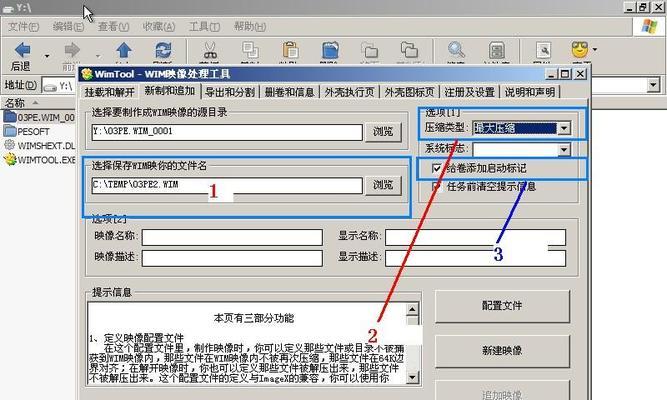Click the scissors cut icon

210,51
